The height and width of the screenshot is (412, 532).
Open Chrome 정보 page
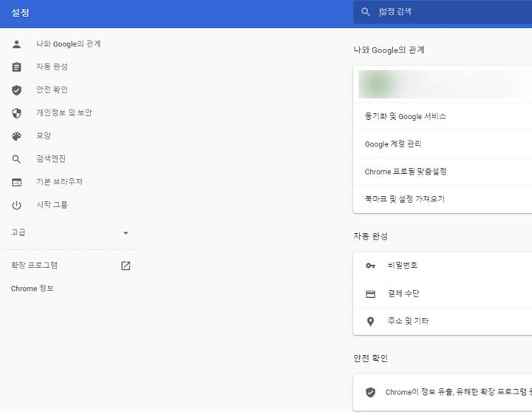point(33,288)
